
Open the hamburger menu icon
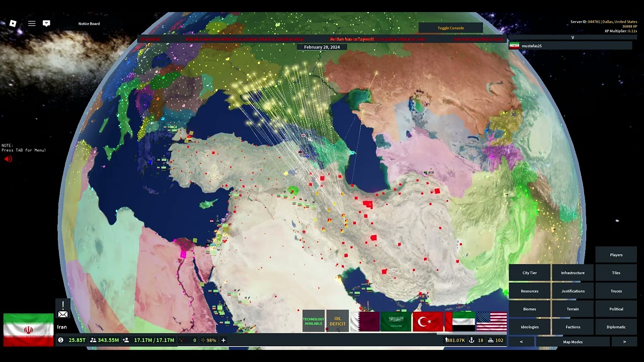coord(32,24)
